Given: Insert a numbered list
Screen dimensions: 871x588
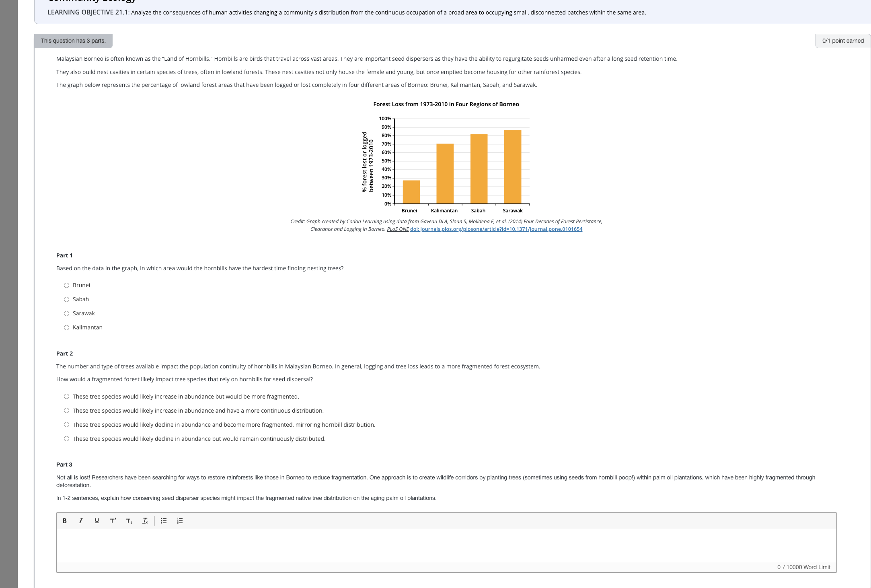Looking at the screenshot, I should 180,520.
